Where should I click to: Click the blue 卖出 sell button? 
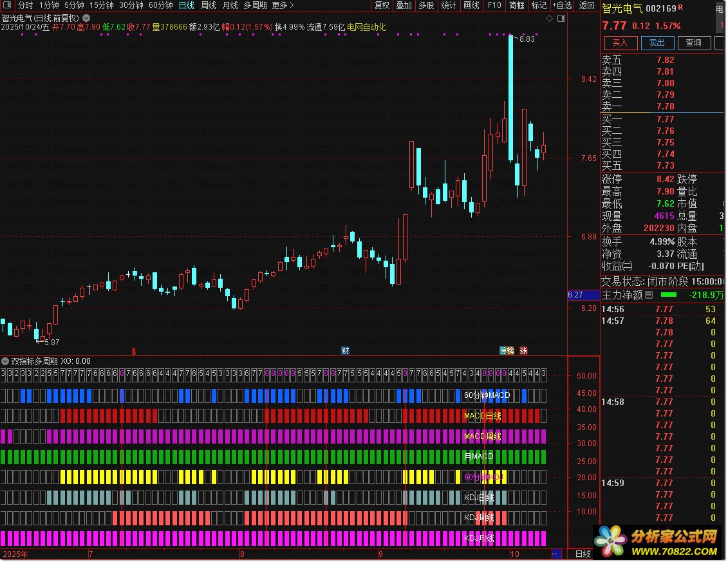pyautogui.click(x=657, y=42)
